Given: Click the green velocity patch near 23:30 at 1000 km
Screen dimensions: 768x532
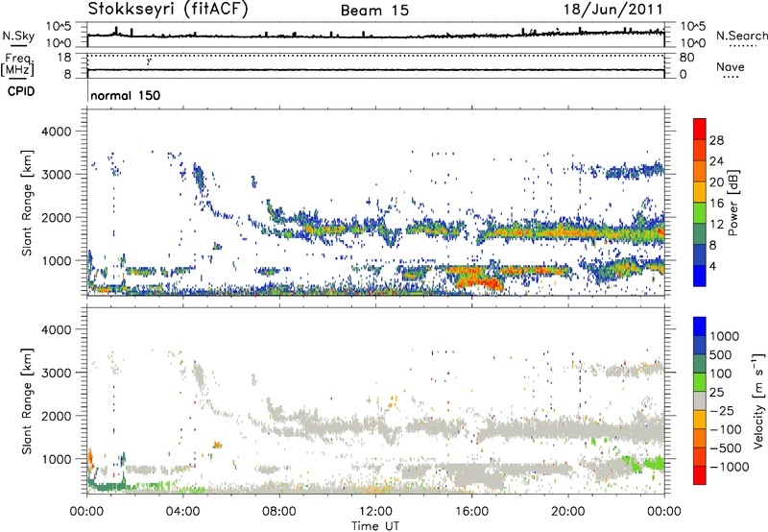Looking at the screenshot, I should point(654,463).
